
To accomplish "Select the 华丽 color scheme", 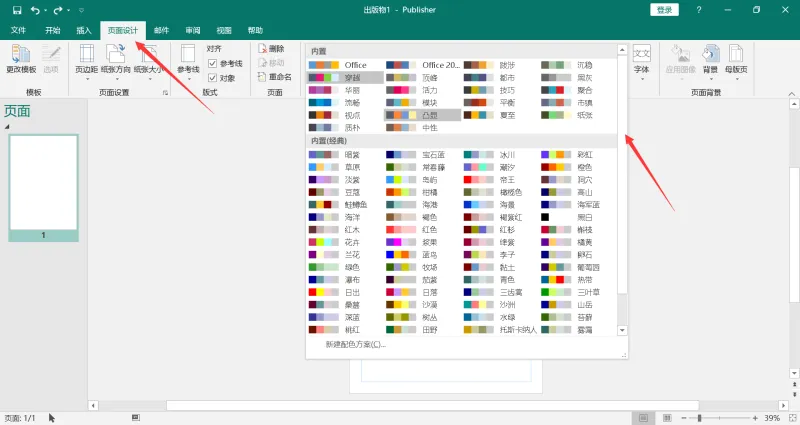I will [x=344, y=90].
